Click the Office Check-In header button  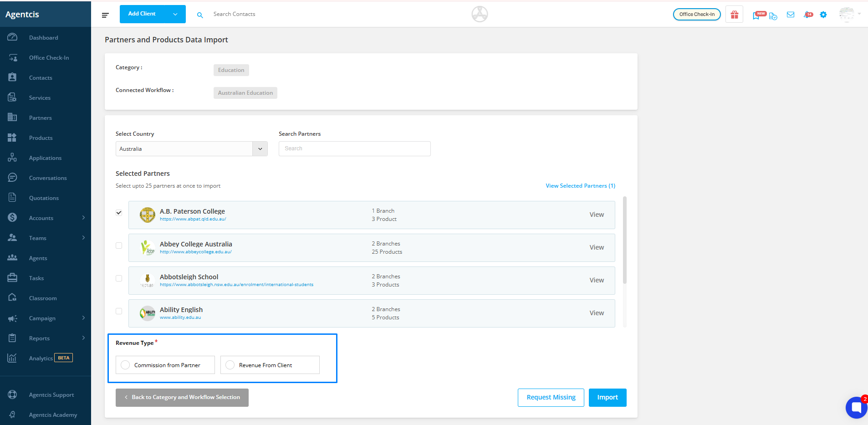coord(697,15)
